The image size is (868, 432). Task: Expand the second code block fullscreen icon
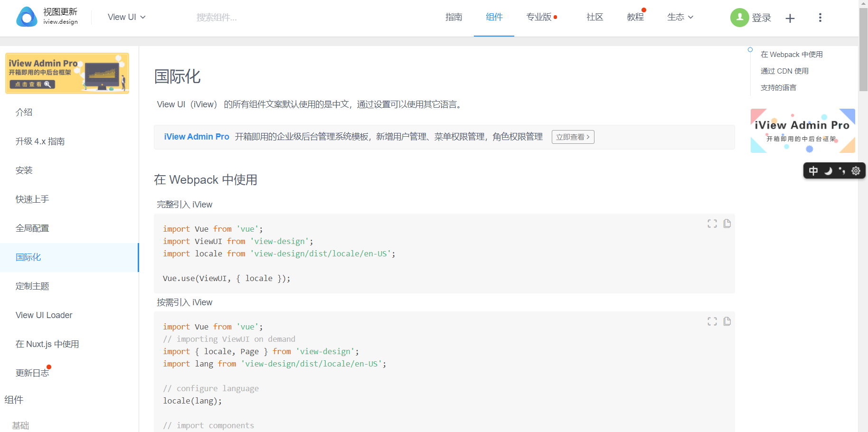pyautogui.click(x=712, y=321)
